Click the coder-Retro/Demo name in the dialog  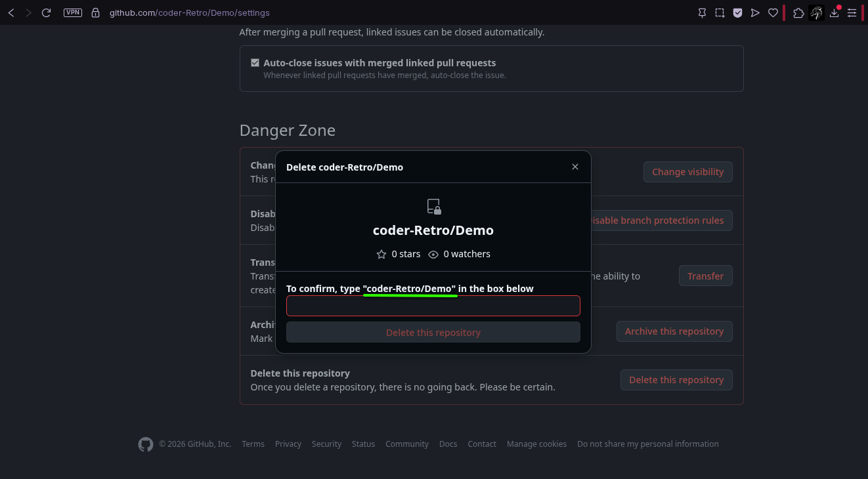point(433,230)
